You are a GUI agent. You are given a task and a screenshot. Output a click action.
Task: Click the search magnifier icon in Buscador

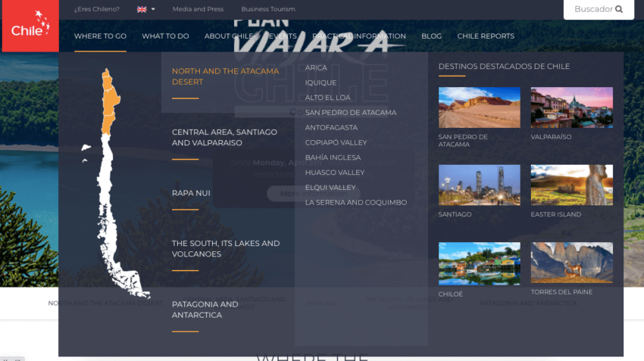pyautogui.click(x=619, y=9)
